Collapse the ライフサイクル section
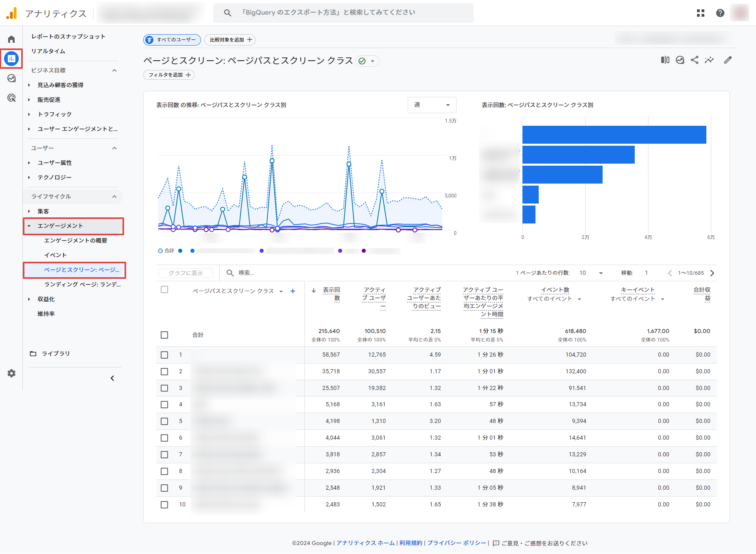The image size is (756, 554). tap(114, 197)
